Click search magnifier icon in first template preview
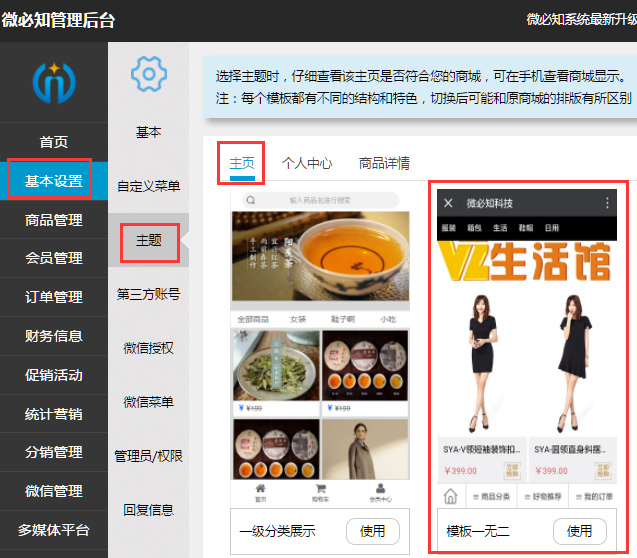This screenshot has width=637, height=558. (251, 200)
